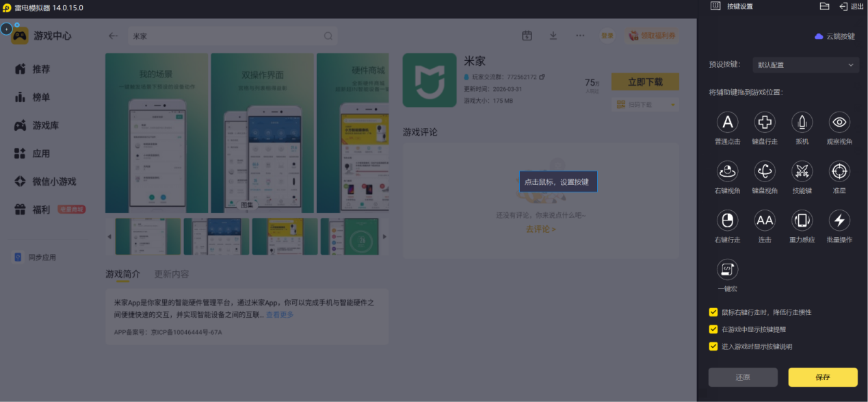This screenshot has height=402, width=868.
Task: Open 应用 apps in sidebar
Action: [x=33, y=153]
